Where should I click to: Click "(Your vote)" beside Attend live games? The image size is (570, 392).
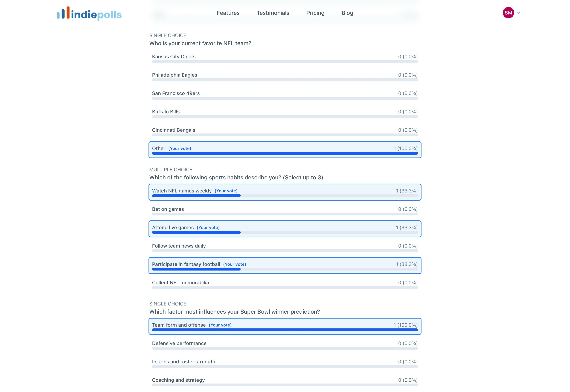coord(208,228)
